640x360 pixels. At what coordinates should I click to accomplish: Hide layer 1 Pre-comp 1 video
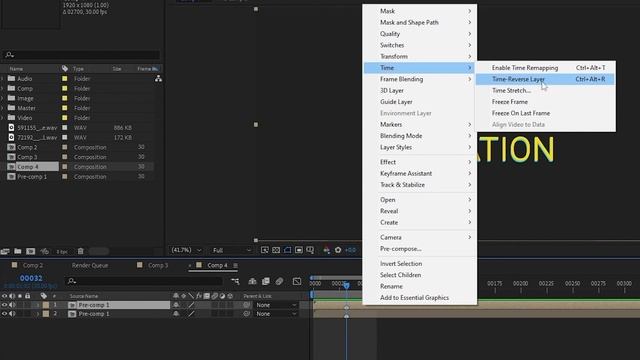pos(4,305)
